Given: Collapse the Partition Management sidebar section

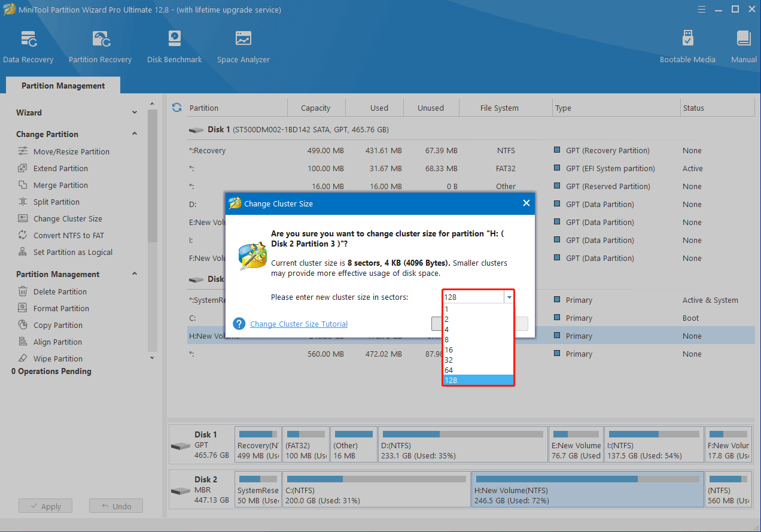Looking at the screenshot, I should pyautogui.click(x=135, y=274).
